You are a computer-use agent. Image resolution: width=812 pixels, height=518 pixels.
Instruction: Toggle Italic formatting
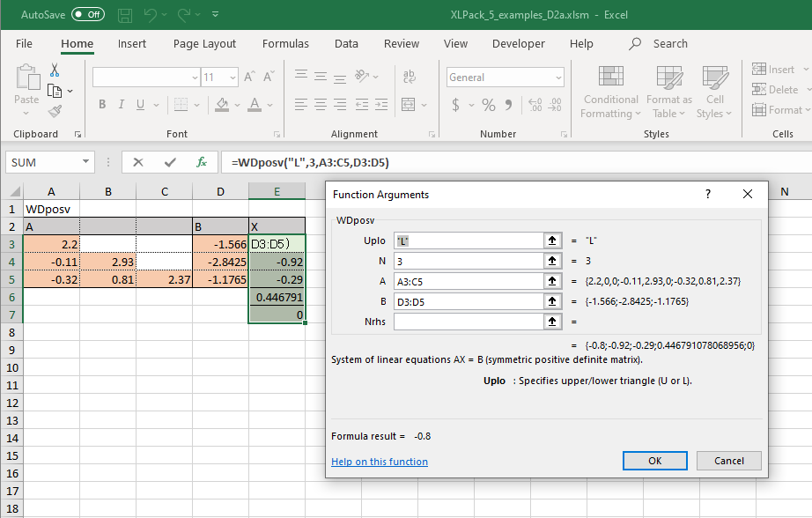point(122,105)
